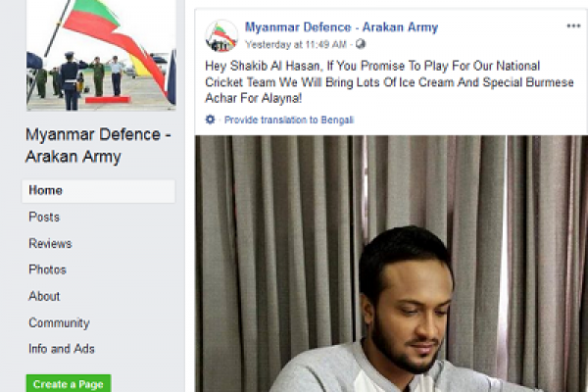
Task: Open the post author's round profile picture
Action: pos(221,35)
